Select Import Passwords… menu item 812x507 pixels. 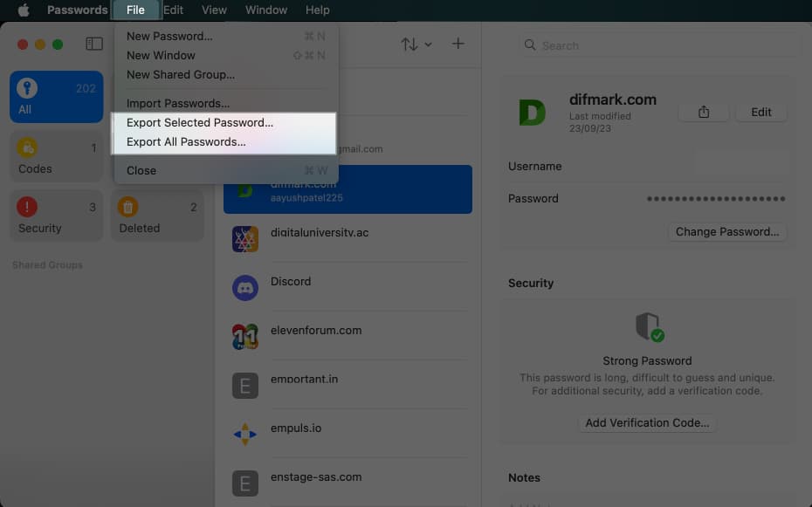pos(226,103)
